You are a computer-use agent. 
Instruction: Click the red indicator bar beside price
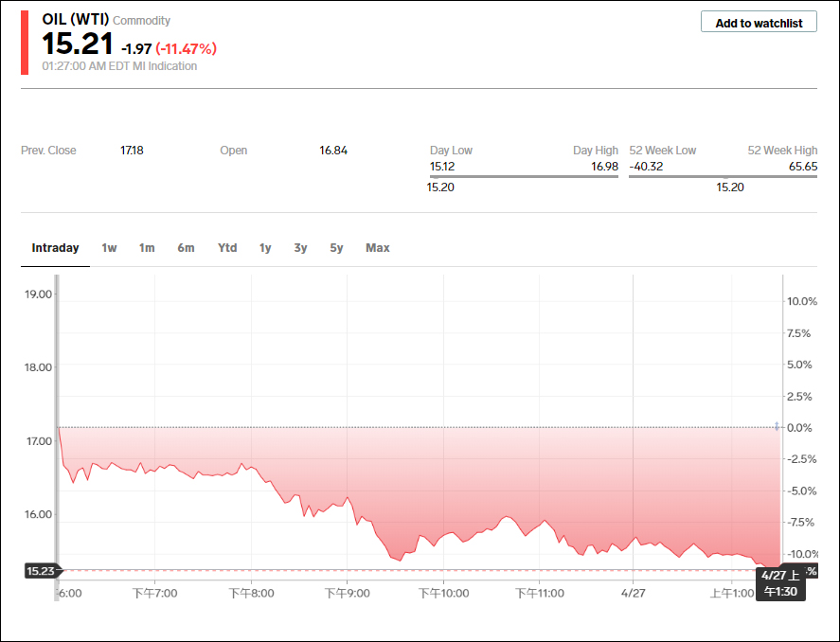tap(26, 43)
